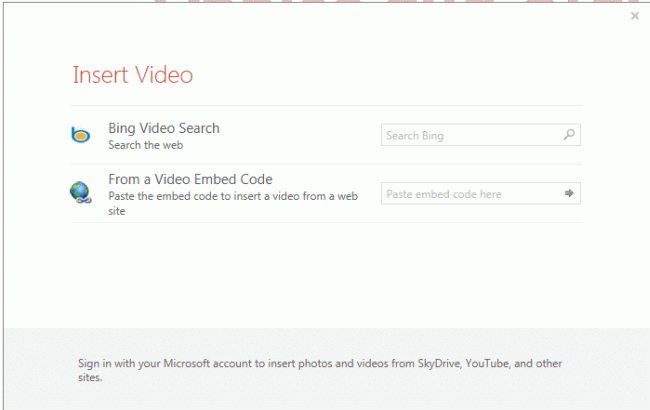
Task: Click the divider line below the Insert Video title
Action: [327, 106]
